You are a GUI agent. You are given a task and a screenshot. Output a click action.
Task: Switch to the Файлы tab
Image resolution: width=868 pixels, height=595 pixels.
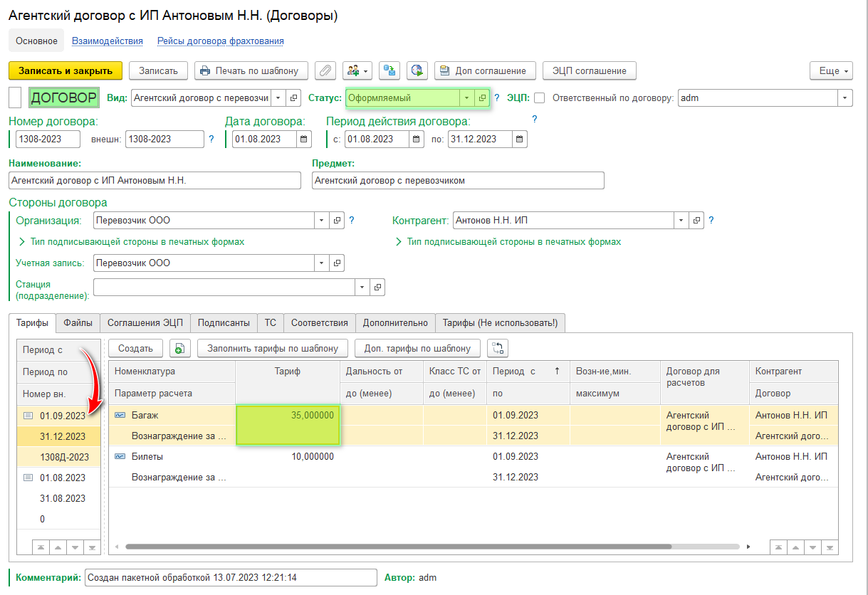tap(78, 323)
